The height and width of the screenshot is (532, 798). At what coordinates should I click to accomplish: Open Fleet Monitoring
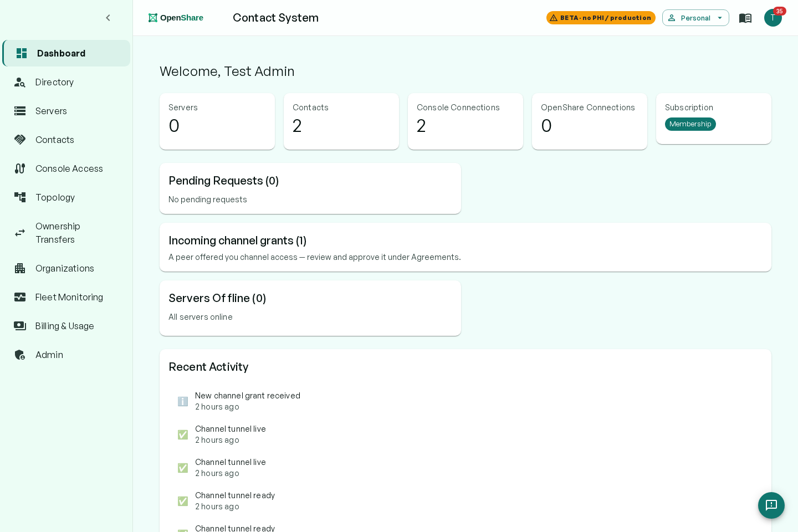coord(66,297)
